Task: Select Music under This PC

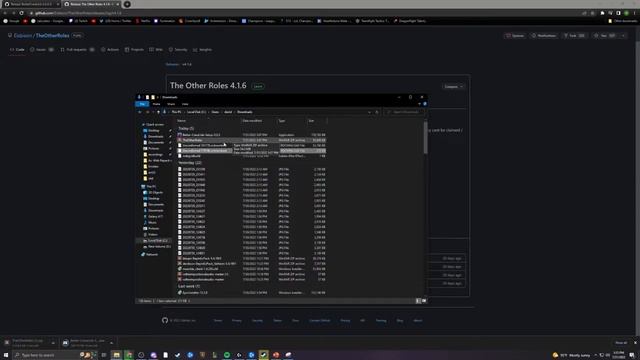Action: click(152, 222)
